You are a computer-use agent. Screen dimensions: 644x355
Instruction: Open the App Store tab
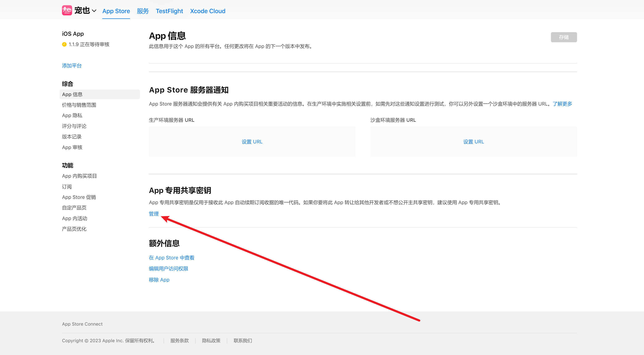click(116, 11)
